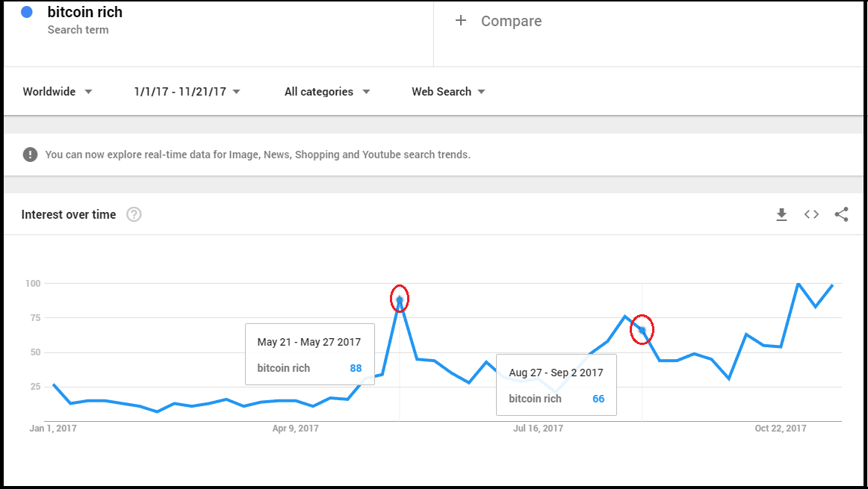868x489 pixels.
Task: Click the exclamation info icon
Action: pos(30,155)
